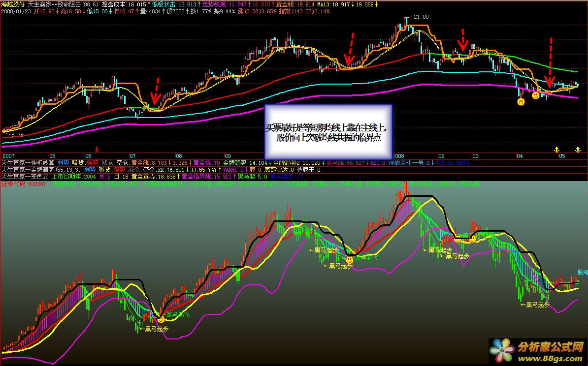Viewport: 588px width, 366px height.
Task: Click the 走势铁底:11.843 readout
Action: tap(225, 4)
